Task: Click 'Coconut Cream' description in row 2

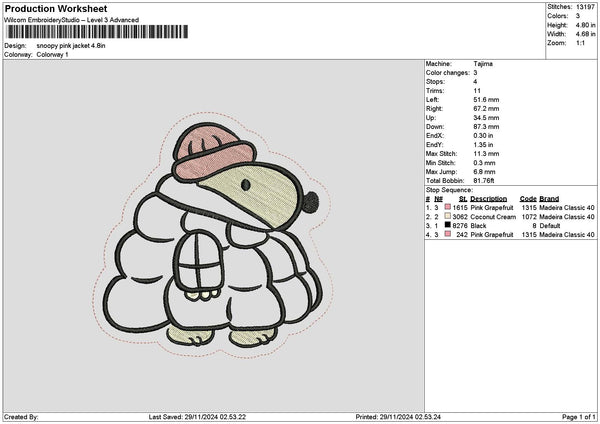Action: (493, 217)
